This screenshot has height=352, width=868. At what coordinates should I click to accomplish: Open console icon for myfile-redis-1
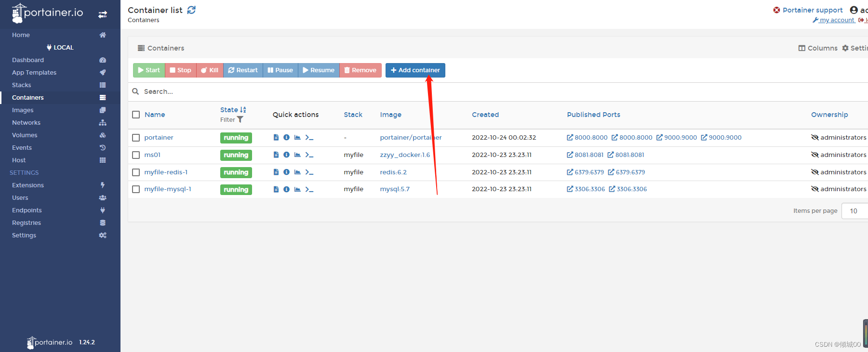coord(309,172)
